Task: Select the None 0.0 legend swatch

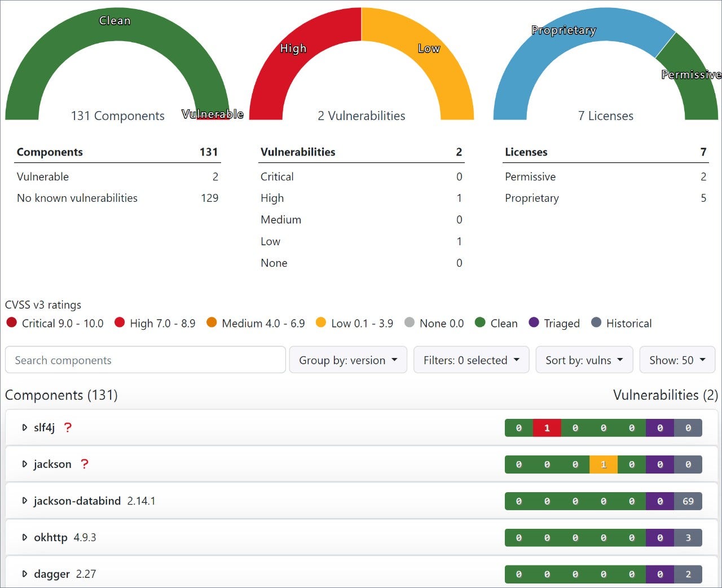Action: click(x=410, y=323)
